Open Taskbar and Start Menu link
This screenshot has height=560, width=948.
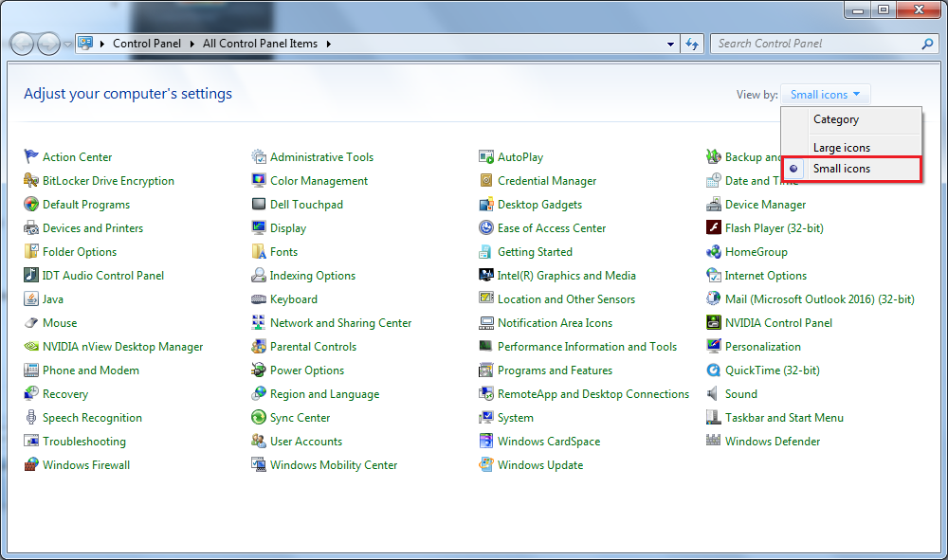784,418
